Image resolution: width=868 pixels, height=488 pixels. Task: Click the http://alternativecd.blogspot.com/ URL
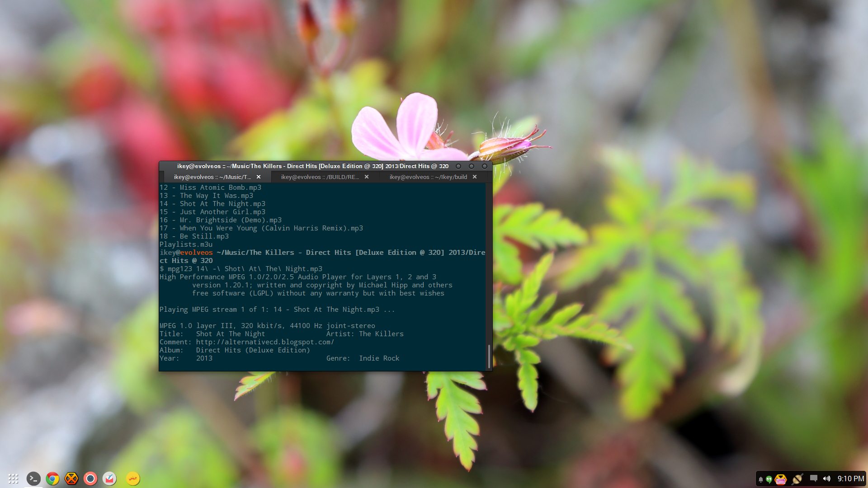[265, 342]
